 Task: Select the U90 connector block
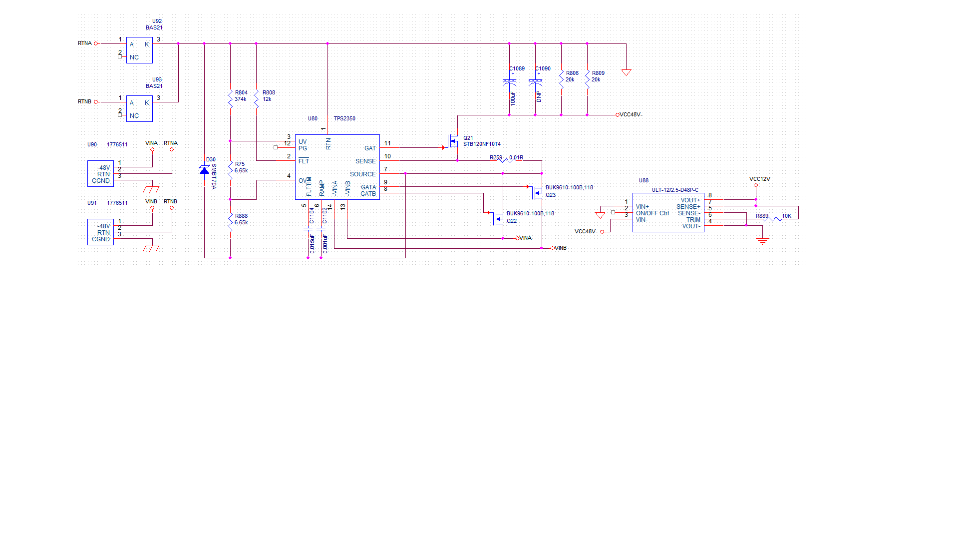[x=100, y=173]
